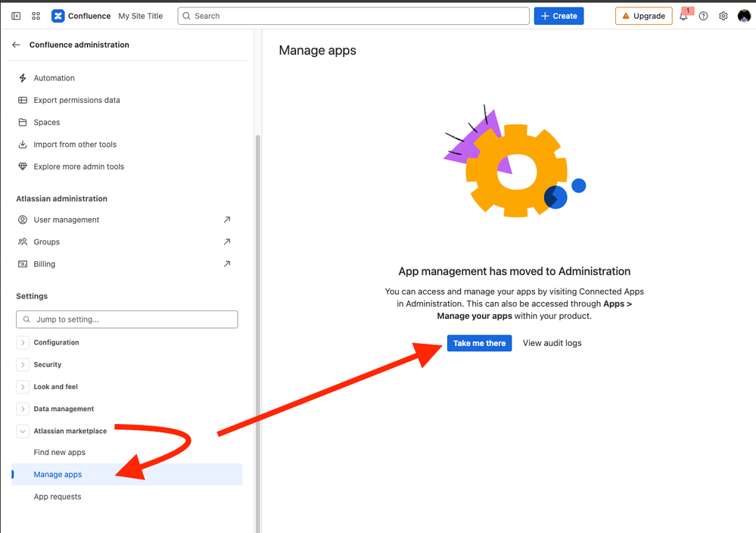
Task: Open Export permissions data
Action: click(x=76, y=101)
